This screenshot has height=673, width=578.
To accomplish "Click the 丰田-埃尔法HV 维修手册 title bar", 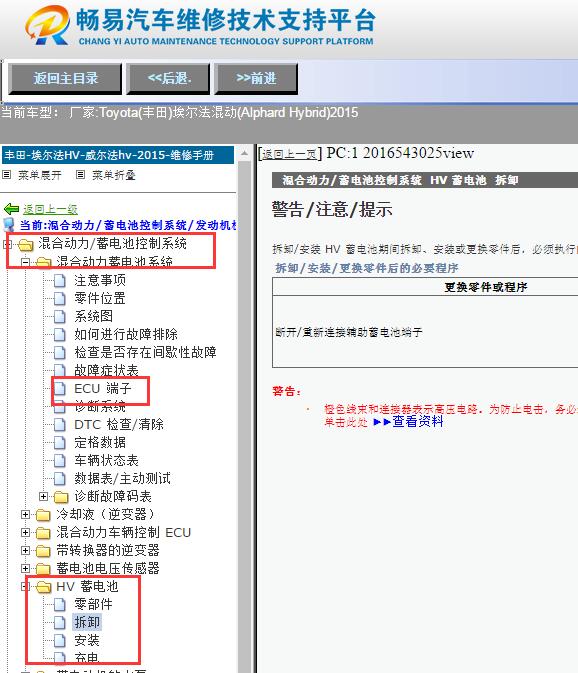I will click(x=118, y=155).
